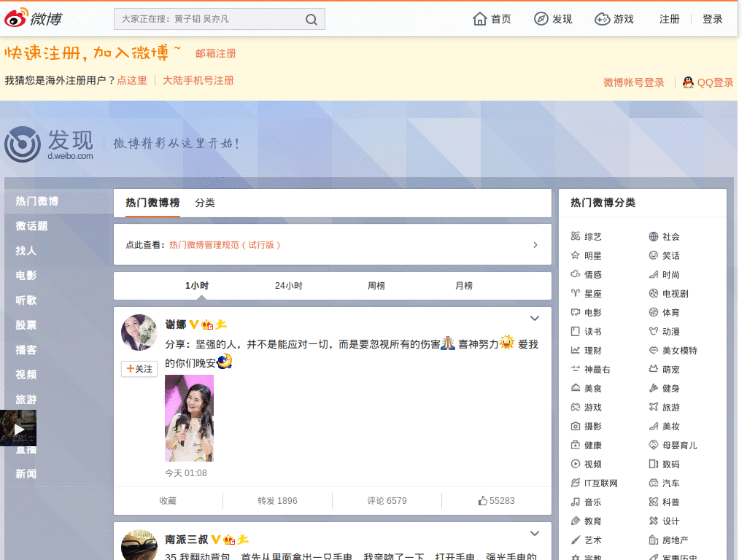Click the 今天 01:08 timestamp
This screenshot has width=747, height=560.
point(186,473)
